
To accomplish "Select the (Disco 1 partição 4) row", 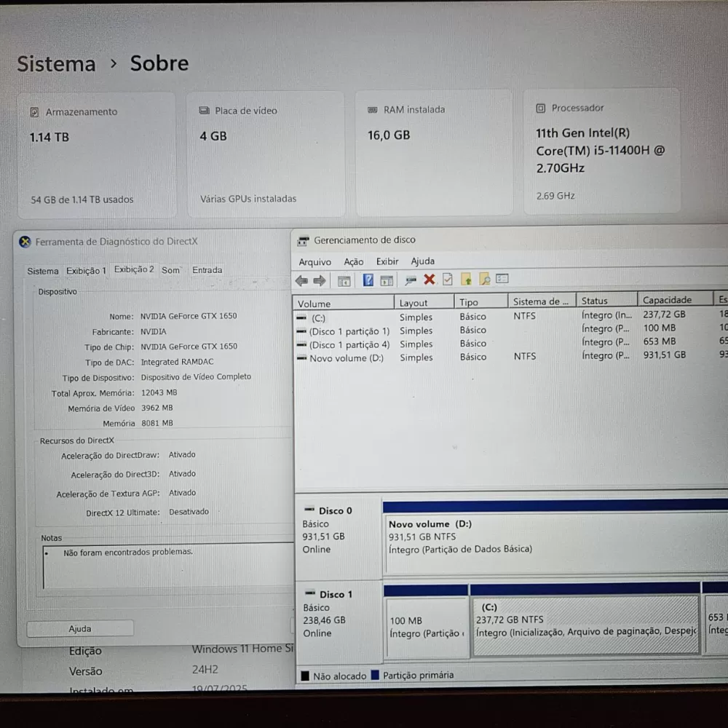I will click(511, 344).
